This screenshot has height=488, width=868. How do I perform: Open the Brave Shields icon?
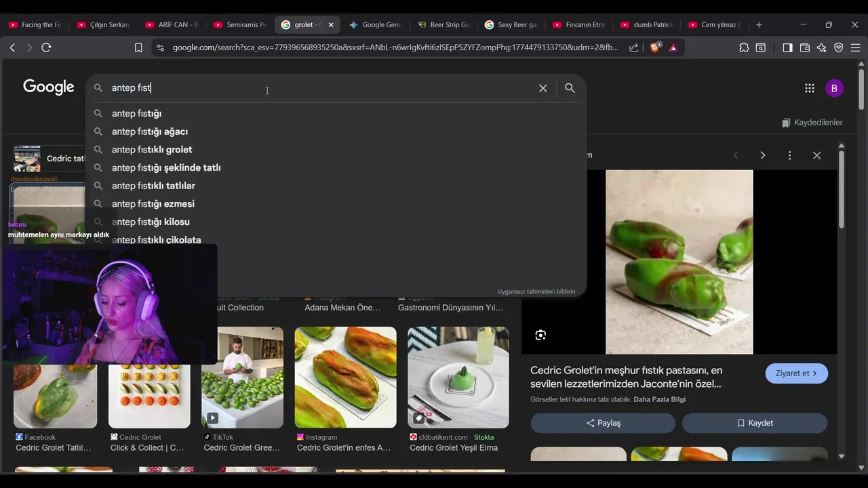pos(656,47)
